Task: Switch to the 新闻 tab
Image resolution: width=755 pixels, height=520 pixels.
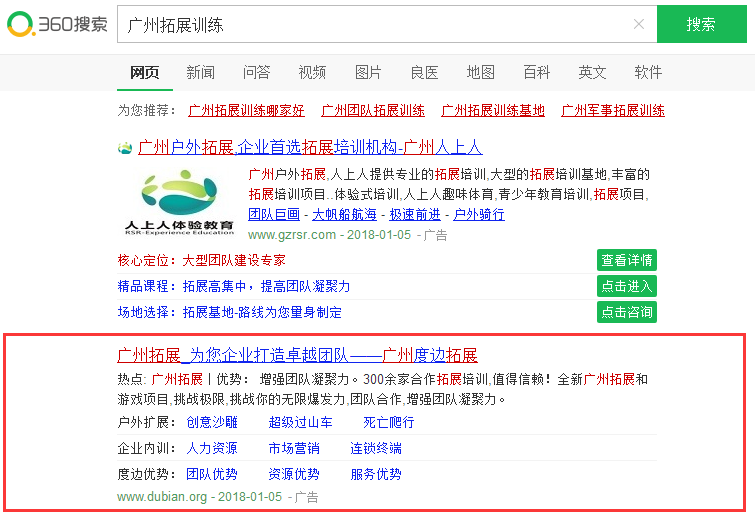Action: point(201,73)
